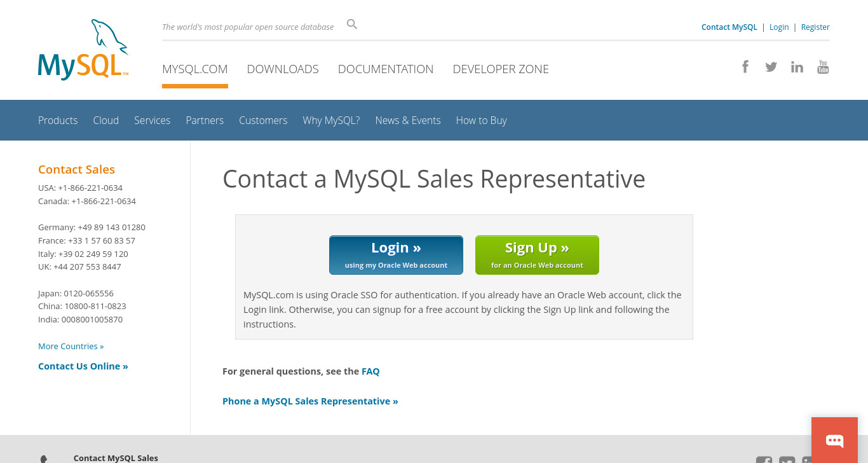The width and height of the screenshot is (868, 463).
Task: Visit MySQL's Facebook page icon in header
Action: [745, 67]
